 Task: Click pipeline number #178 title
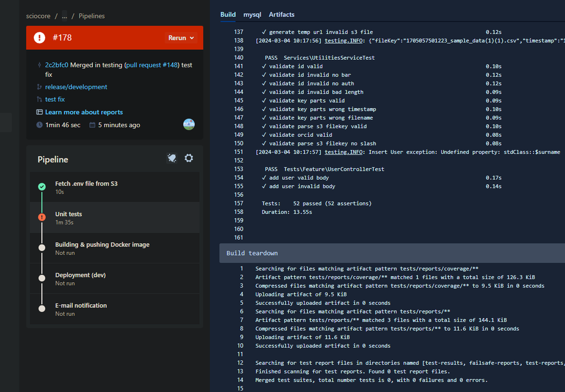coord(62,37)
